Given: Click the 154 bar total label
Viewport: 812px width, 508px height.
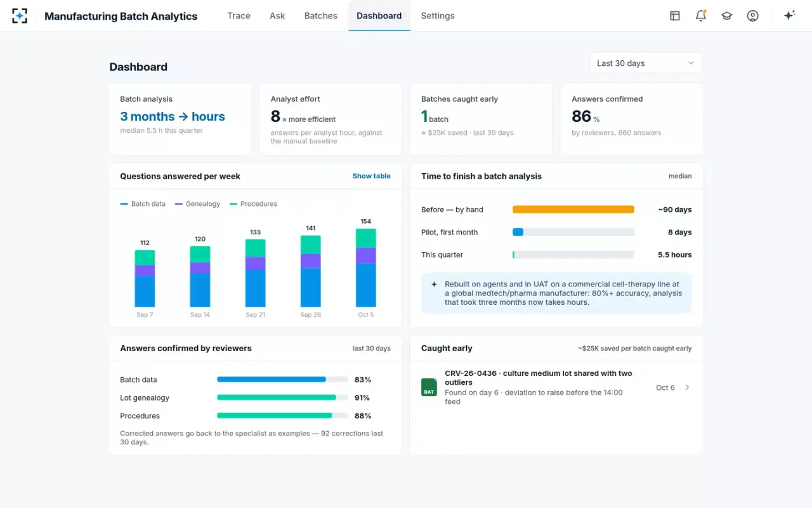Looking at the screenshot, I should (365, 222).
